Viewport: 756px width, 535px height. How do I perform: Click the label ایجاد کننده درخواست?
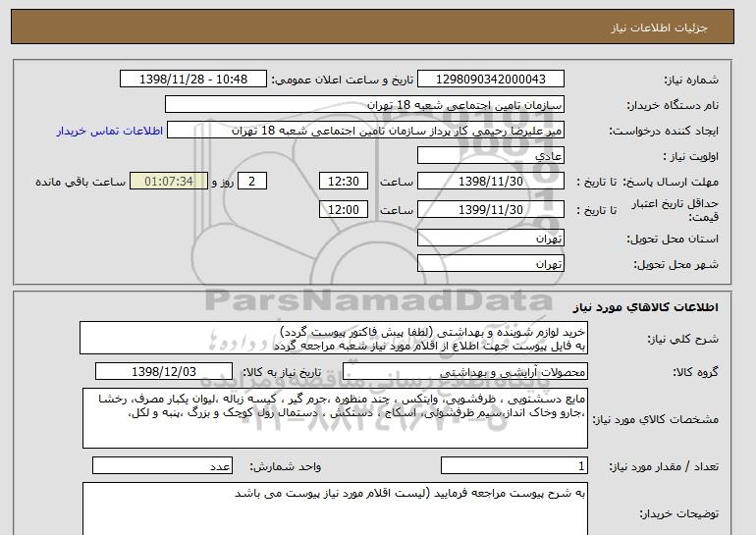(664, 131)
